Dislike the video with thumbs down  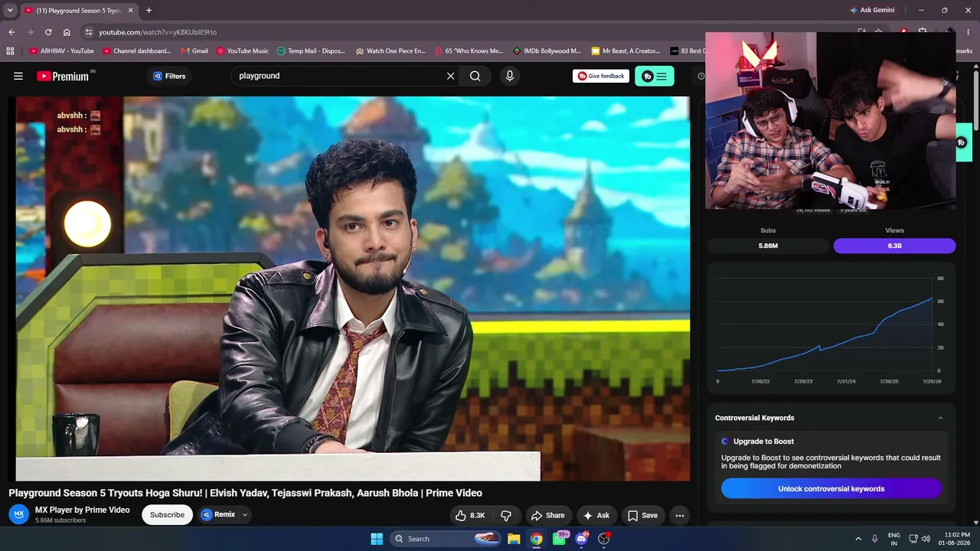(506, 515)
